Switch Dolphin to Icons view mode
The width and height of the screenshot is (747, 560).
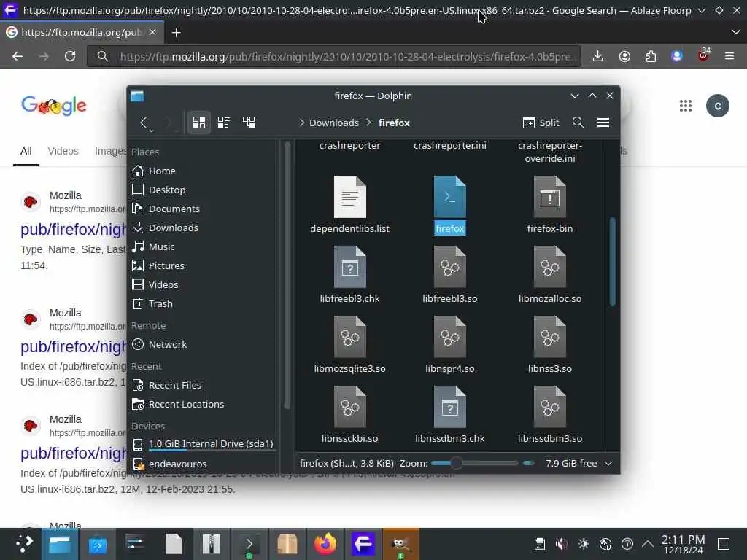click(199, 122)
